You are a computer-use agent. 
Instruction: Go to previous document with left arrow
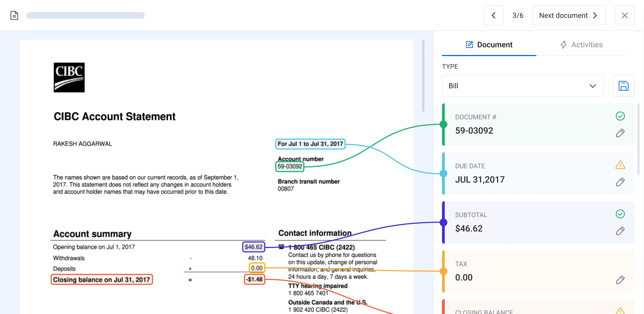493,15
